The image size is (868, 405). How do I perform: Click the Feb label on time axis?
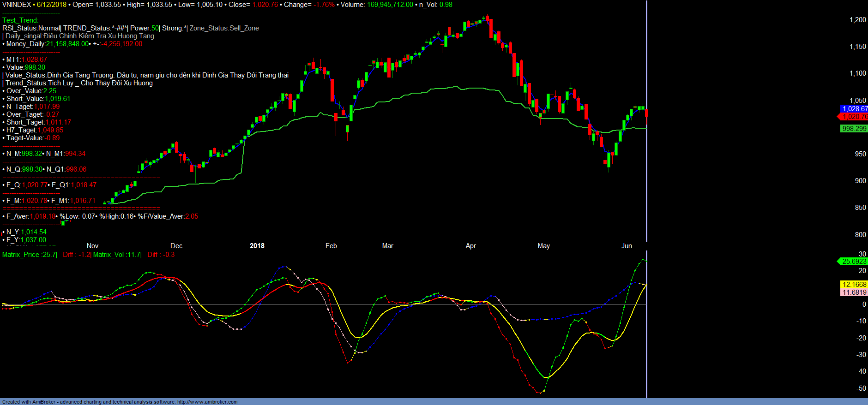tap(331, 246)
